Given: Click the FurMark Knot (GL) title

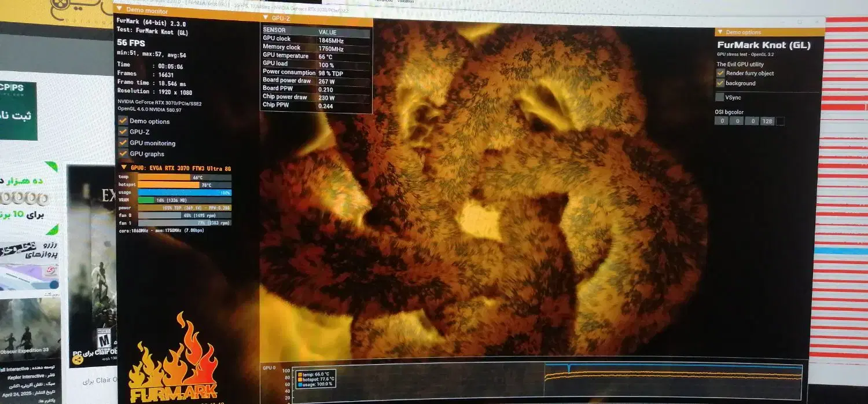Looking at the screenshot, I should [x=764, y=45].
